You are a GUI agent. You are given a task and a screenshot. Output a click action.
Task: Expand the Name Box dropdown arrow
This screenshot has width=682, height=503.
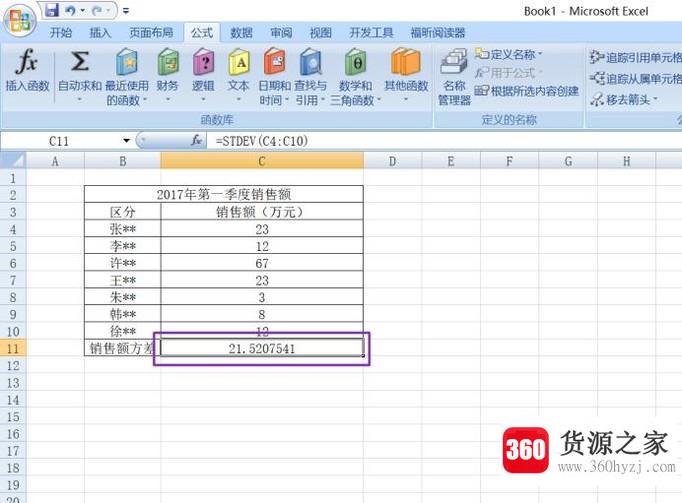127,141
